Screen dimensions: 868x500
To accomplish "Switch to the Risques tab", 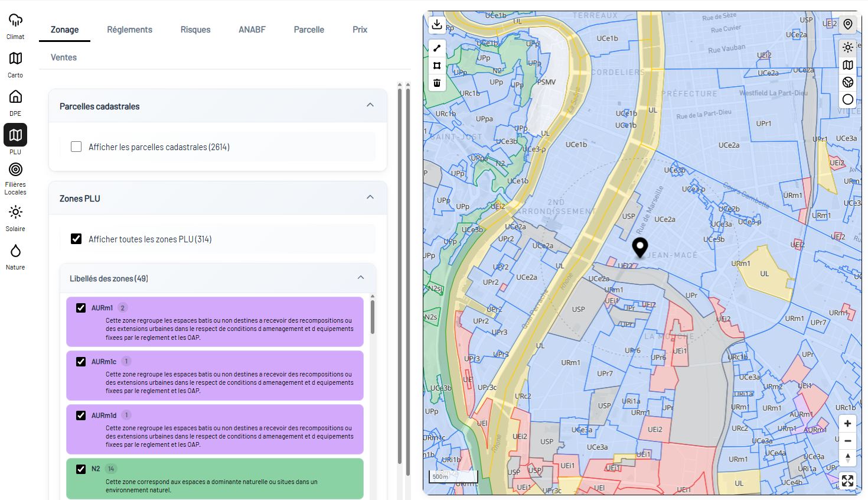I will click(x=195, y=30).
